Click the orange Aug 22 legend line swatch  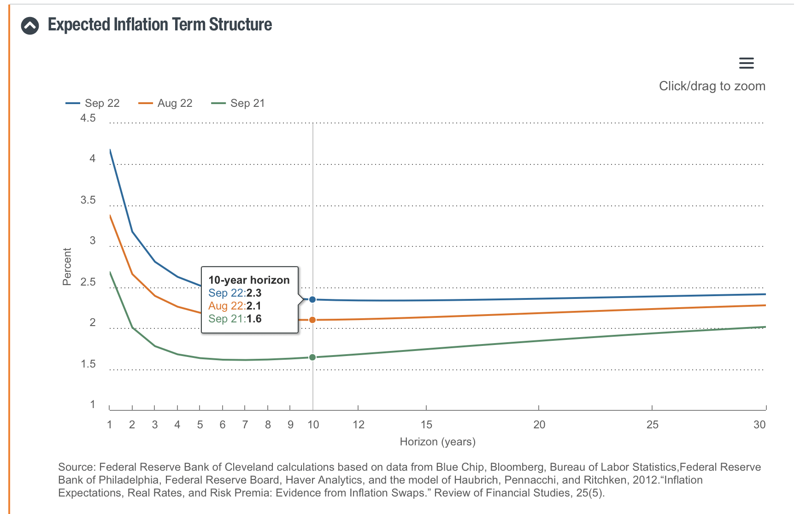coord(146,103)
